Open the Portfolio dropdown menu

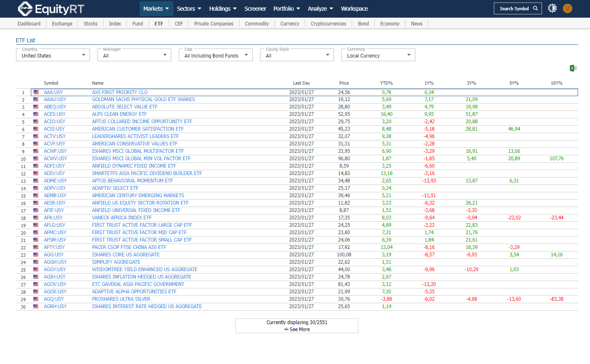tap(287, 9)
